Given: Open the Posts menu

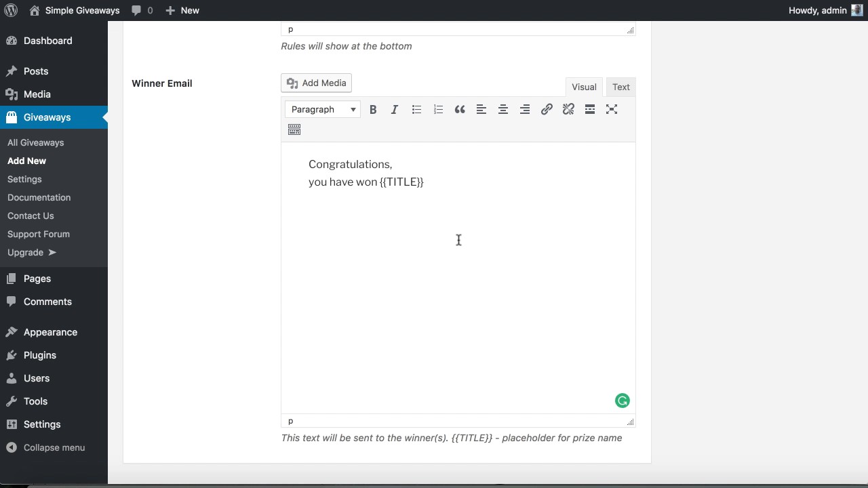Looking at the screenshot, I should (x=54, y=71).
